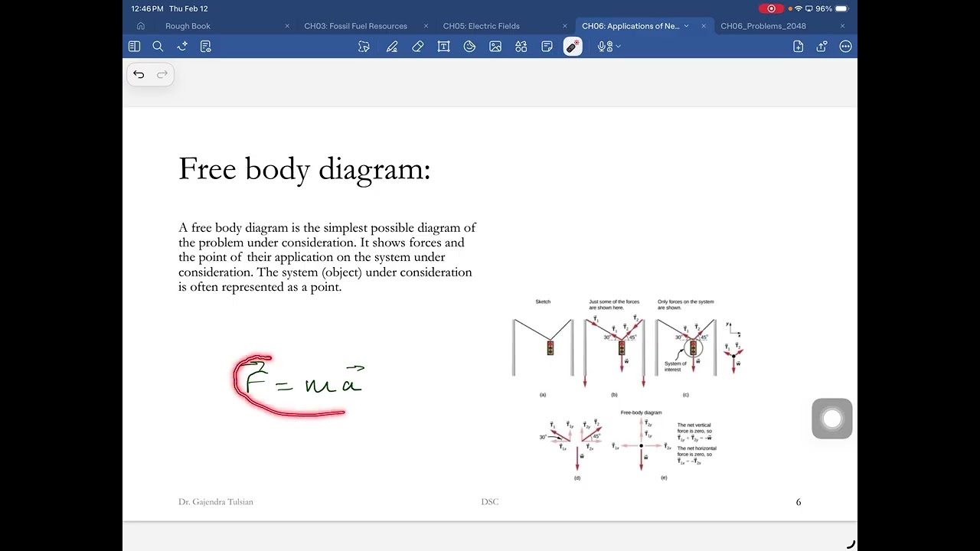Open the AI sparkle pen tool
Viewport: 980px width, 551px height.
click(x=182, y=47)
